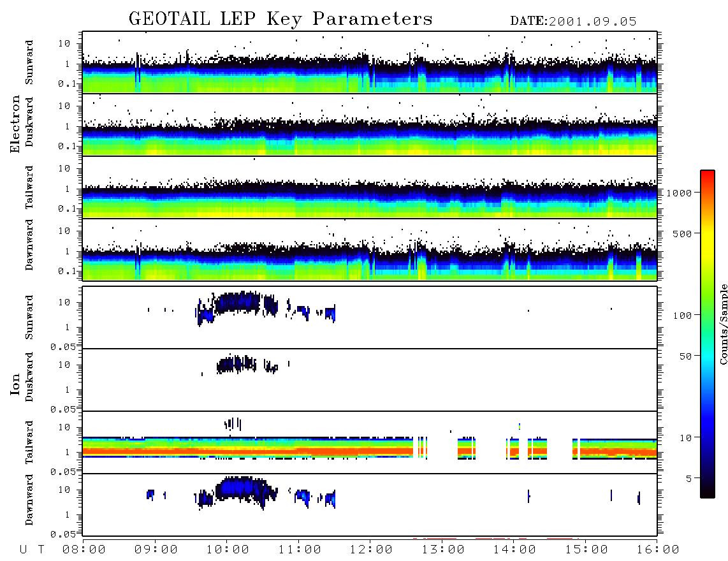Image resolution: width=728 pixels, height=561 pixels.
Task: Click the 100 colorbar tick label
Action: pos(682,316)
